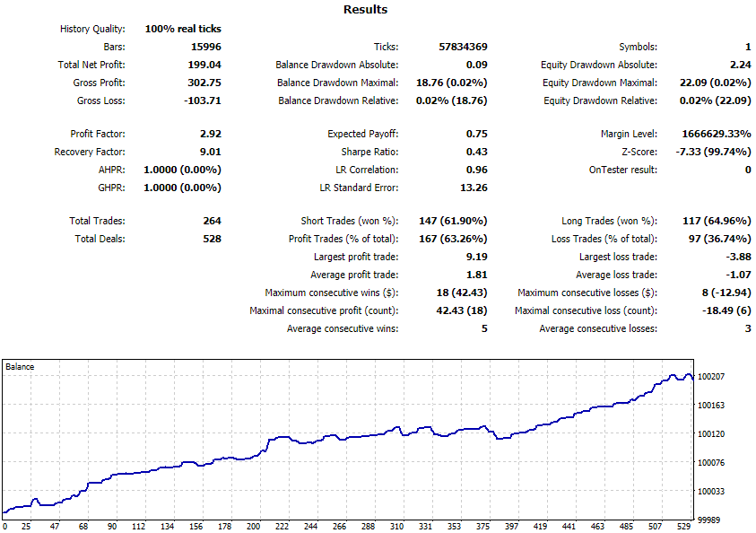
Task: Click the Equity Drawdown Relative value 0.02% (22.09)
Action: (716, 100)
